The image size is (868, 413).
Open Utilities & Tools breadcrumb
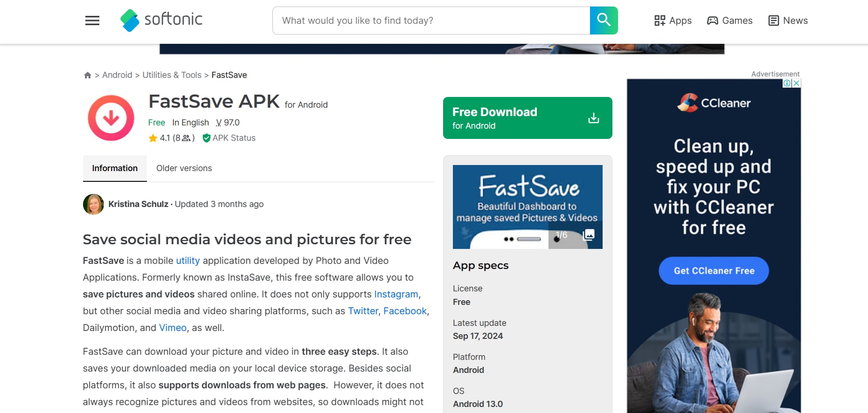tap(172, 75)
